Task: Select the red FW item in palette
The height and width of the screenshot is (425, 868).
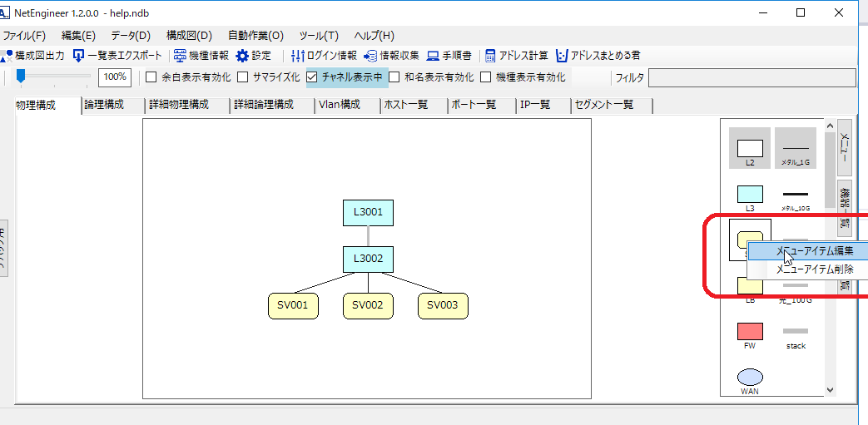Action: [x=750, y=331]
